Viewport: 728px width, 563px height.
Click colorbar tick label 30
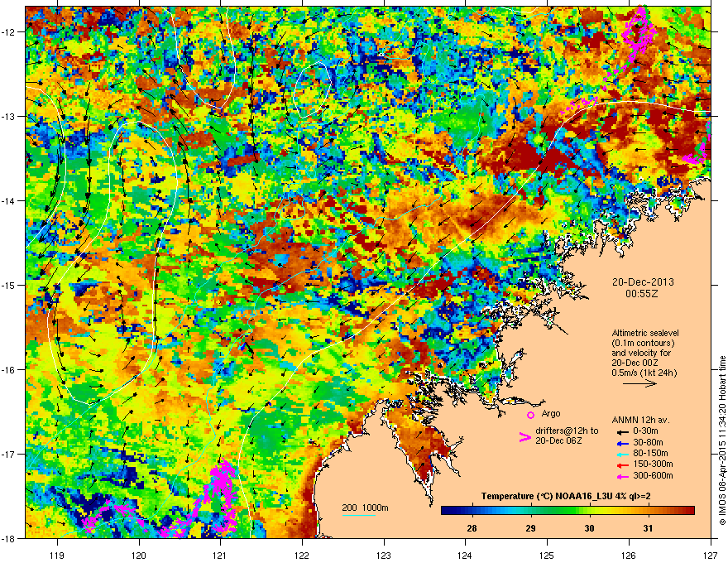pos(589,528)
